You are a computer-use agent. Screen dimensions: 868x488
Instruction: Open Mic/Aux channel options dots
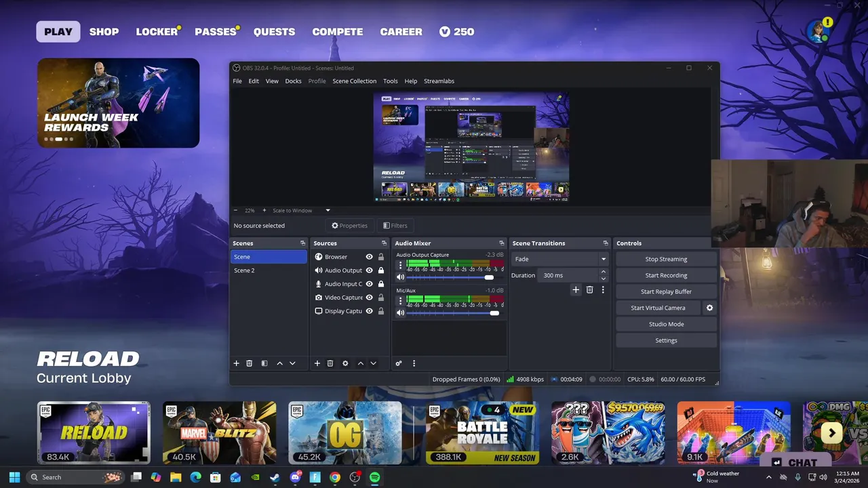pos(400,300)
